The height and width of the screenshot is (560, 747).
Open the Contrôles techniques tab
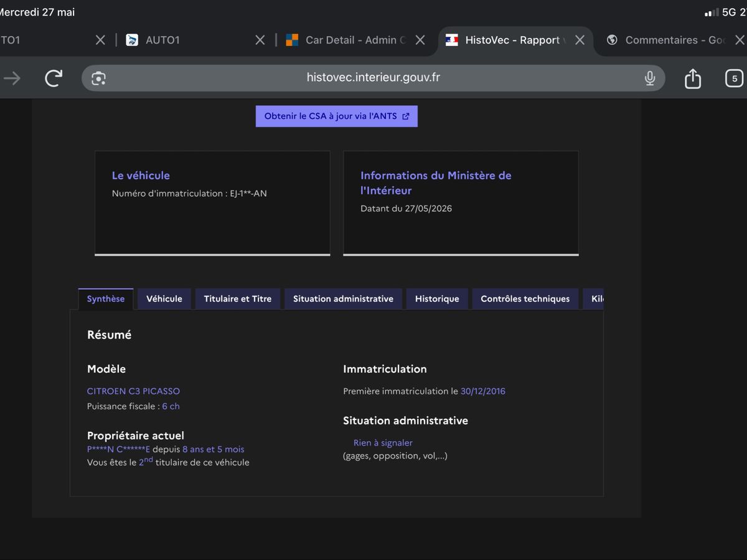click(525, 299)
